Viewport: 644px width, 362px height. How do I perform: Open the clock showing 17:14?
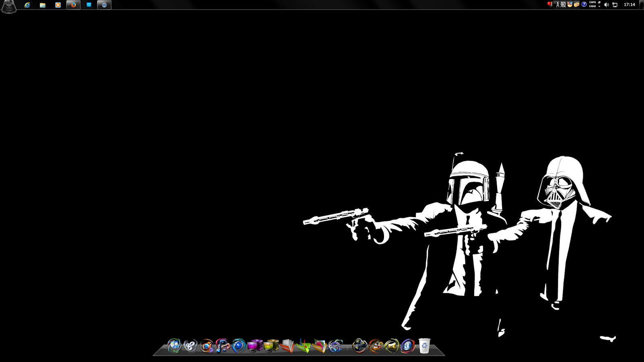[630, 4]
